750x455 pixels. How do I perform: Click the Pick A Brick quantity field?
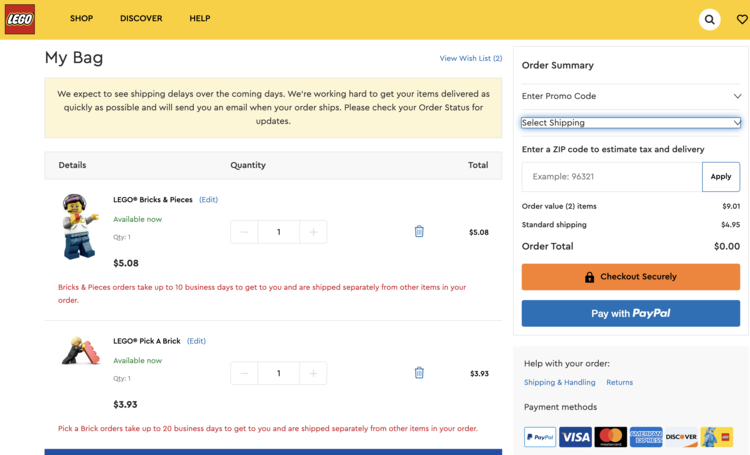click(279, 373)
